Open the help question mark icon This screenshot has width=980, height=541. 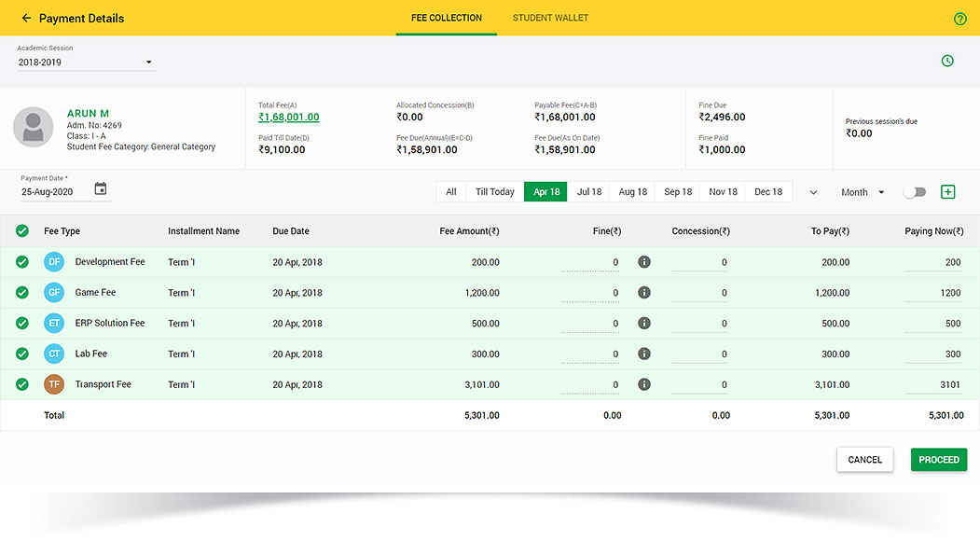click(x=960, y=19)
